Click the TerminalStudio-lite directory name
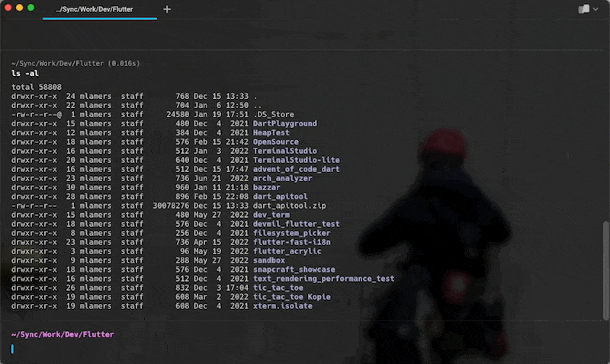This screenshot has height=364, width=610. 297,160
